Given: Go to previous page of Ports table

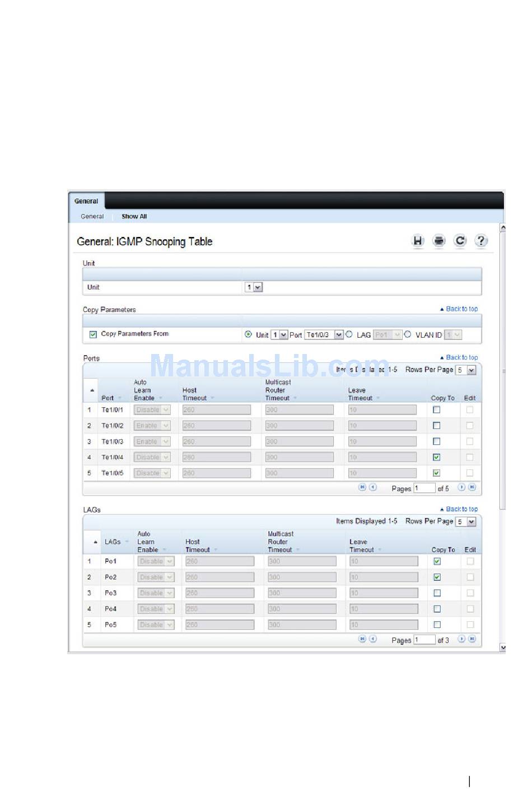Looking at the screenshot, I should 373,487.
